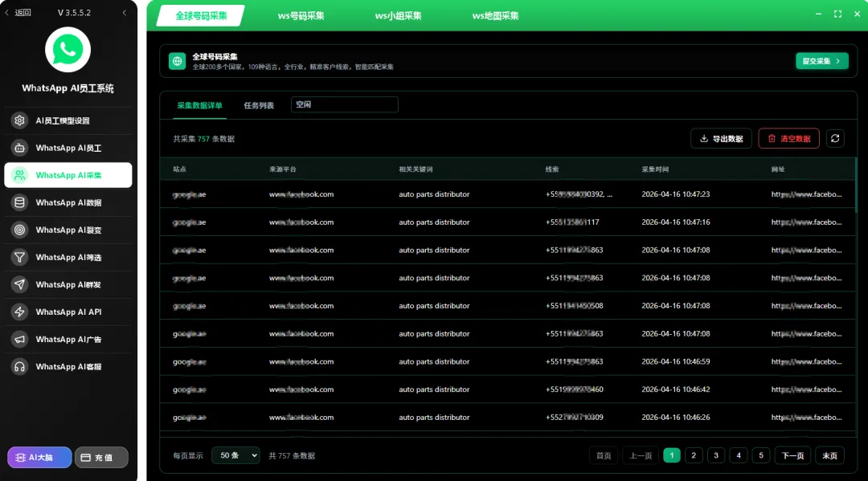Click 提交采集 button
The height and width of the screenshot is (481, 868).
coord(821,61)
